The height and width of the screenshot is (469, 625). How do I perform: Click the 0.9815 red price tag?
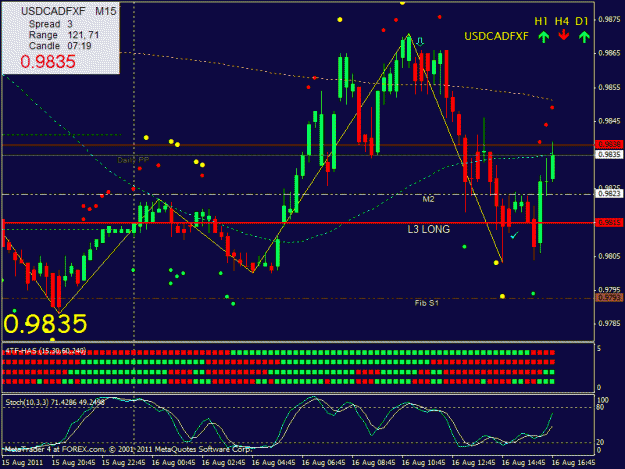coord(609,222)
